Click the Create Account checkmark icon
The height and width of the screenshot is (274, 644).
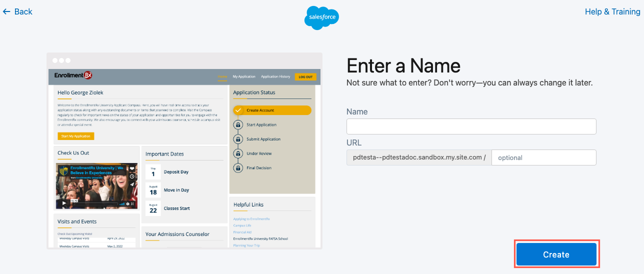238,110
